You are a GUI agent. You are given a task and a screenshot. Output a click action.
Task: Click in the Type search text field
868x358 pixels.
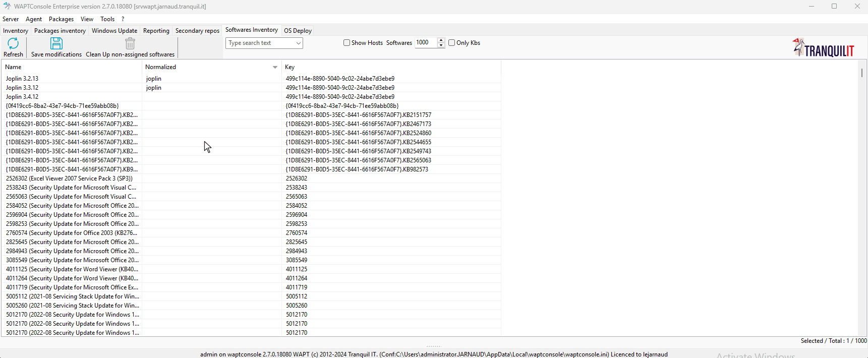(260, 43)
